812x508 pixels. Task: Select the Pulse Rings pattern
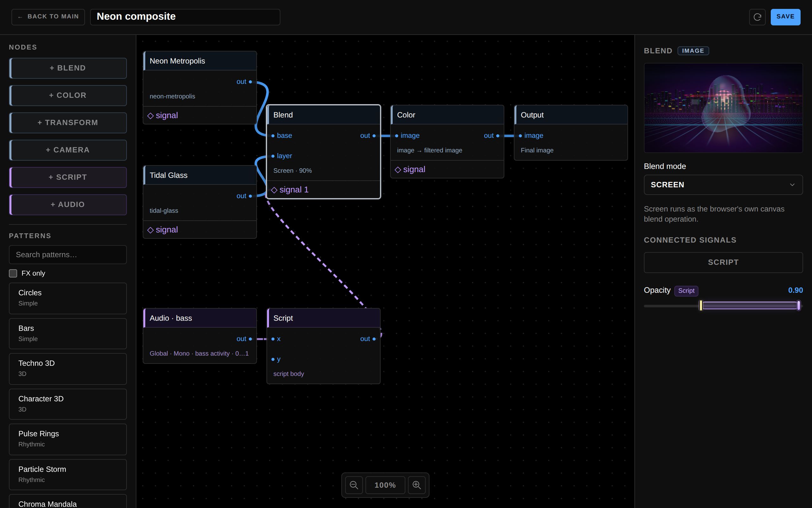click(68, 439)
